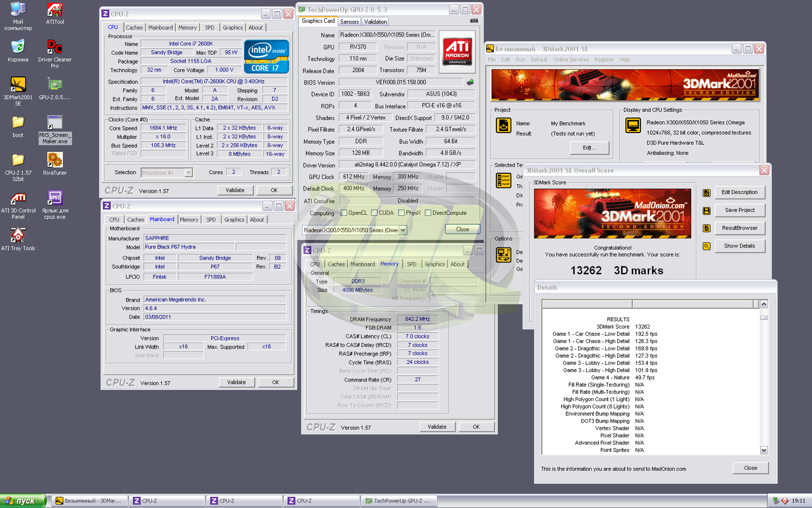This screenshot has height=508, width=812.
Task: Switch to the Sensors tab in GPU-Z
Action: point(349,22)
